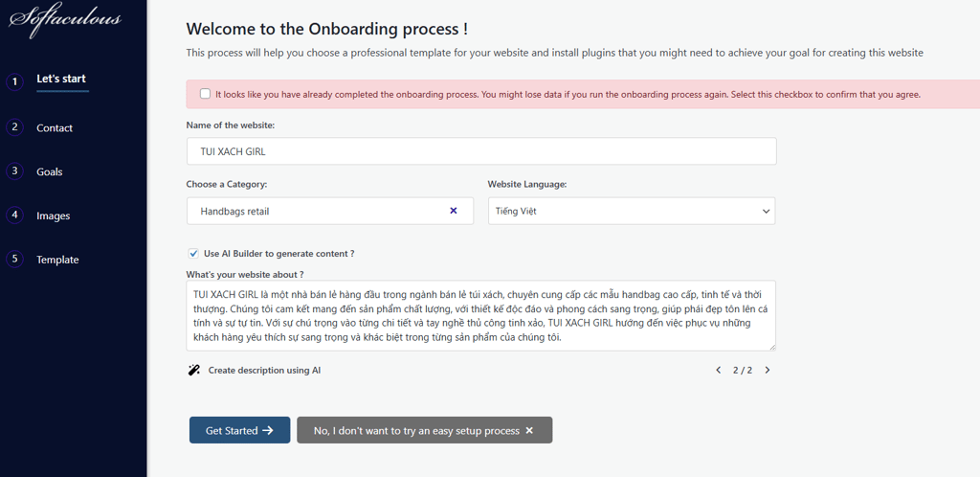
Task: Click step 2 circle number icon
Action: point(14,126)
